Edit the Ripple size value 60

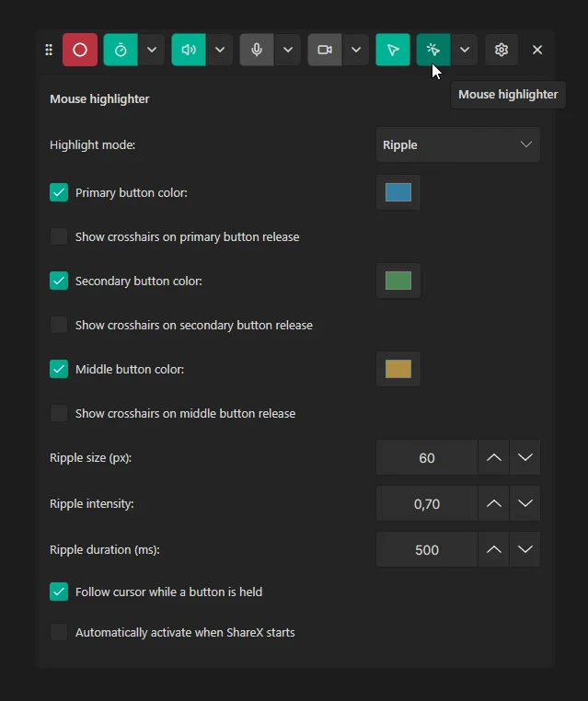click(x=427, y=457)
